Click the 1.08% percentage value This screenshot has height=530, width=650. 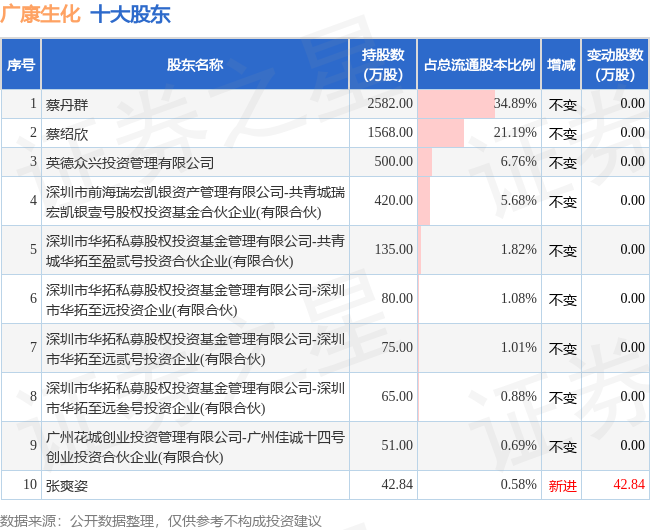[519, 298]
